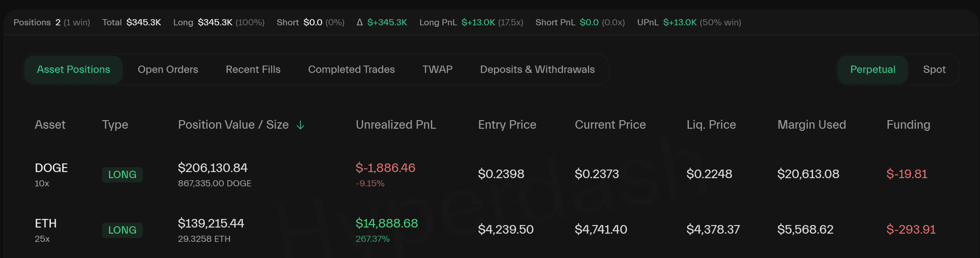Switch to the Open Orders tab

coord(168,69)
